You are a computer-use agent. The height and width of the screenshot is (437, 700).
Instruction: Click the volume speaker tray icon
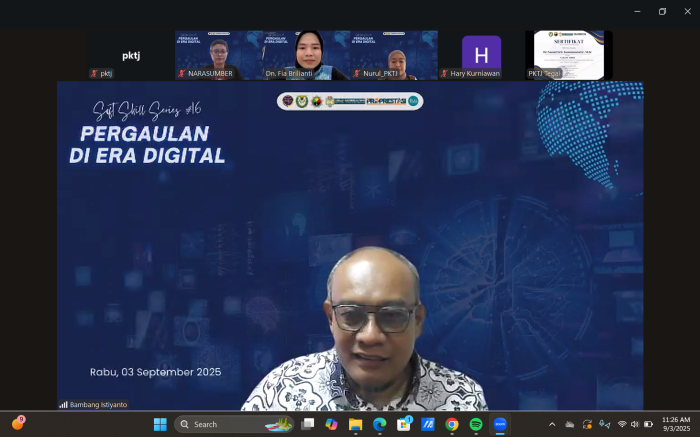pyautogui.click(x=635, y=424)
